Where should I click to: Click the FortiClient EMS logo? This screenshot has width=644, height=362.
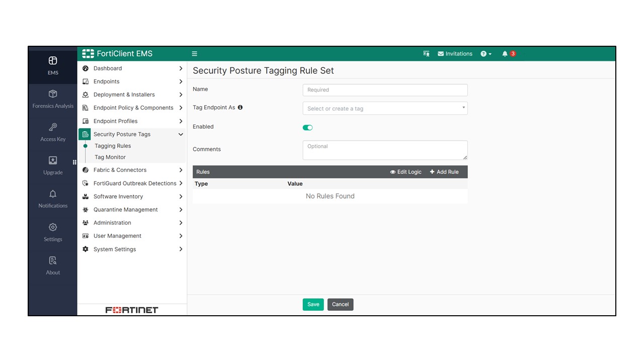(117, 54)
